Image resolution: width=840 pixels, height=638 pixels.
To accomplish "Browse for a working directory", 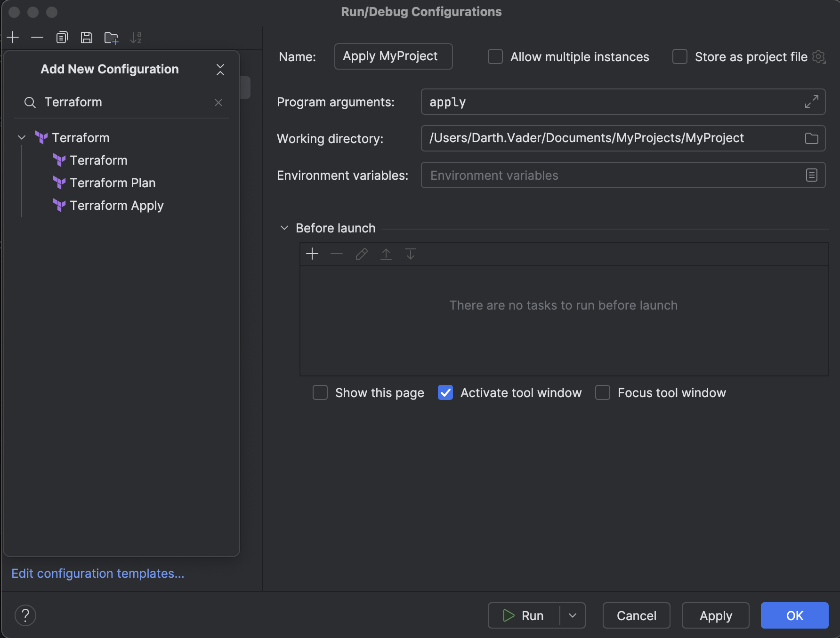I will click(811, 138).
